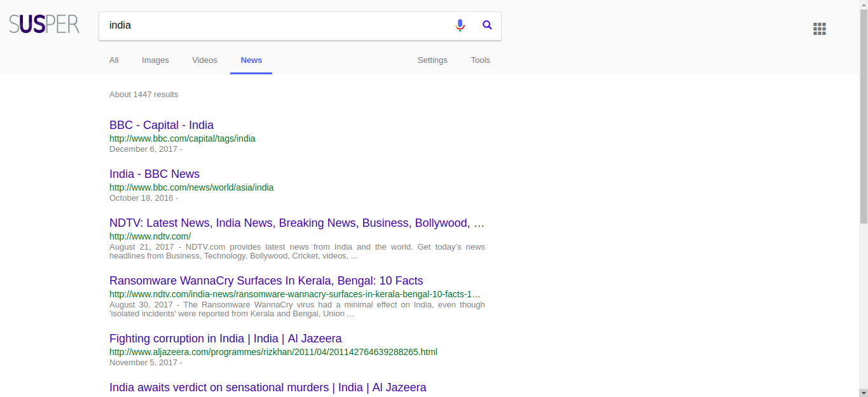Switch to the Videos tab
868x397 pixels.
coord(205,60)
